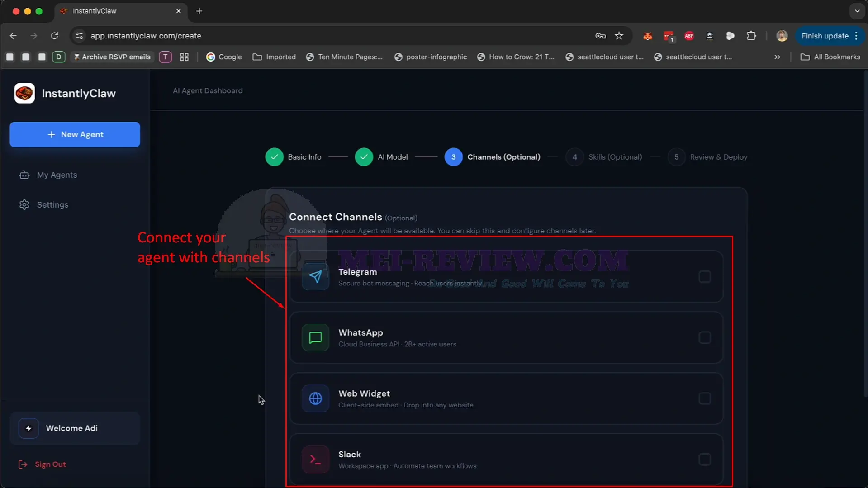The image size is (868, 488).
Task: Enable the WhatsApp channel checkbox
Action: pyautogui.click(x=704, y=338)
